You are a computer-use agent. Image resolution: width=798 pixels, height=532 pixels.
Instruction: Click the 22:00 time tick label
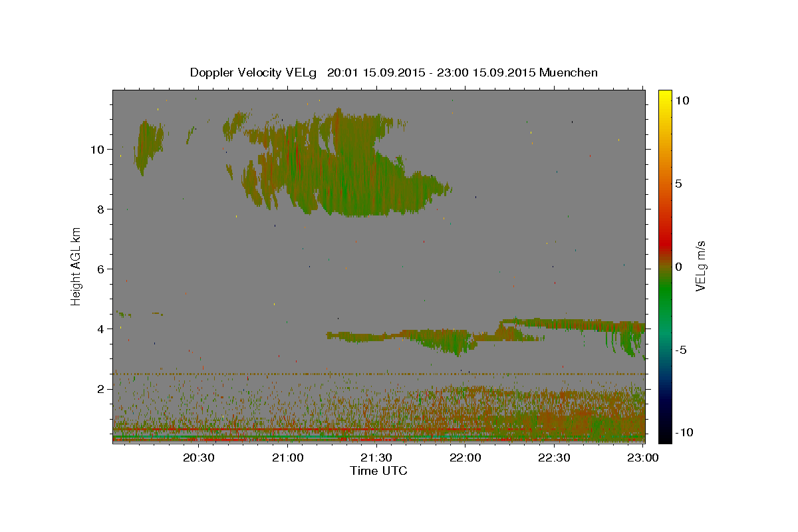465,458
